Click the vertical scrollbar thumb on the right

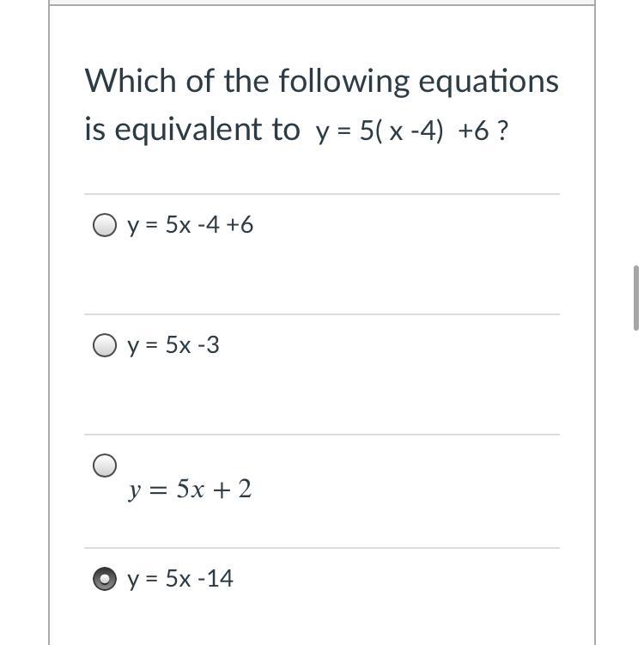[x=635, y=297]
